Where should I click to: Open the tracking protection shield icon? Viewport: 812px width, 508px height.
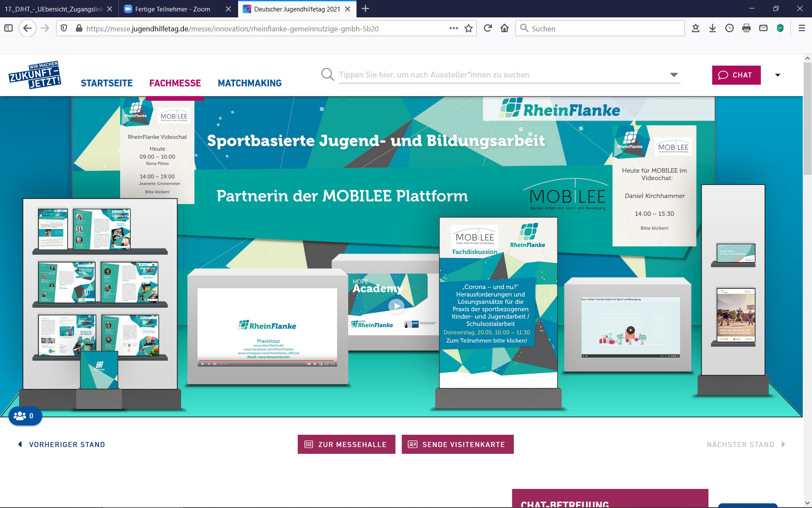pos(64,28)
